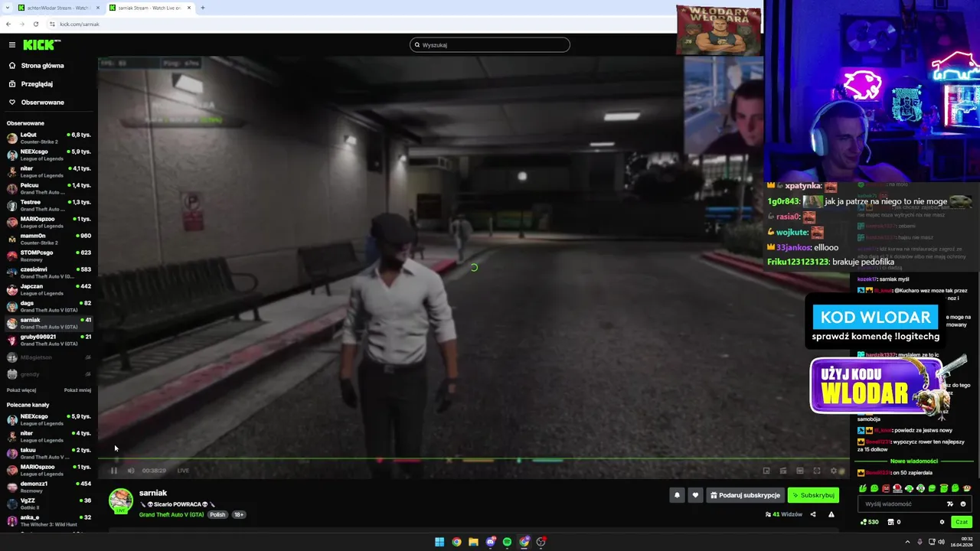This screenshot has width=980, height=551.
Task: Go back in the browser
Action: [8, 24]
